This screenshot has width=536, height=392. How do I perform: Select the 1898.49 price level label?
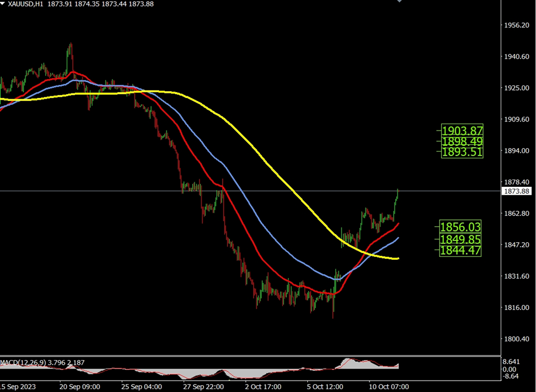(x=462, y=141)
